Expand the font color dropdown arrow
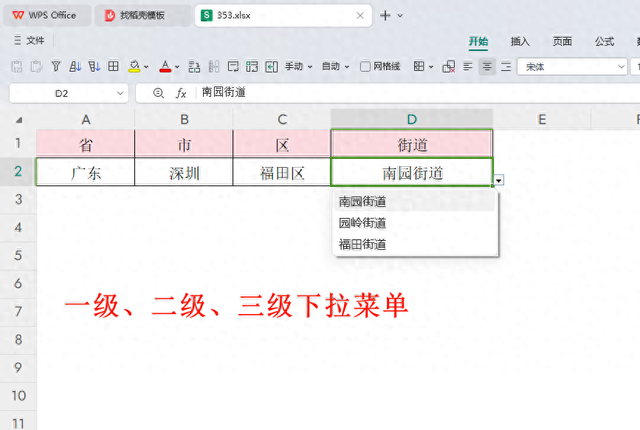640x430 pixels. click(177, 66)
